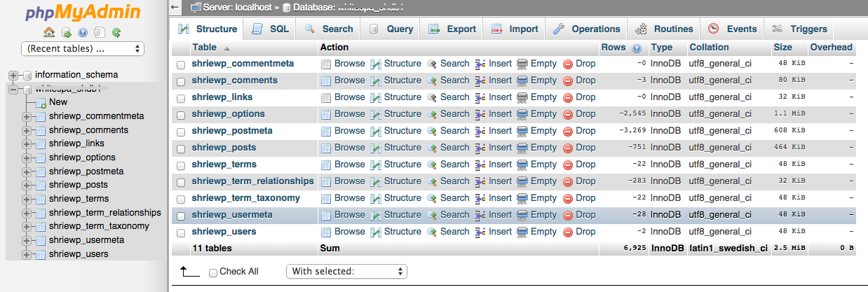The width and height of the screenshot is (868, 292).
Task: Check the shriewp_postmeta row checkbox
Action: pos(181,132)
